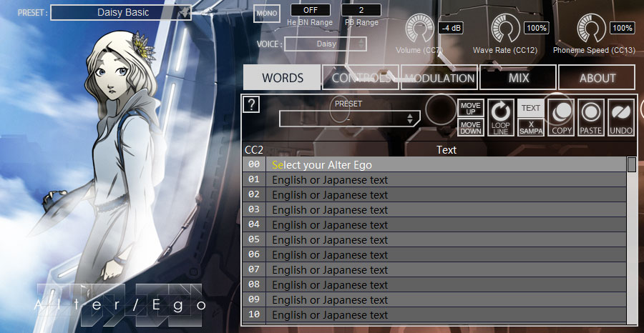644x333 pixels.
Task: Switch input mode to TEXT
Action: coord(531,108)
